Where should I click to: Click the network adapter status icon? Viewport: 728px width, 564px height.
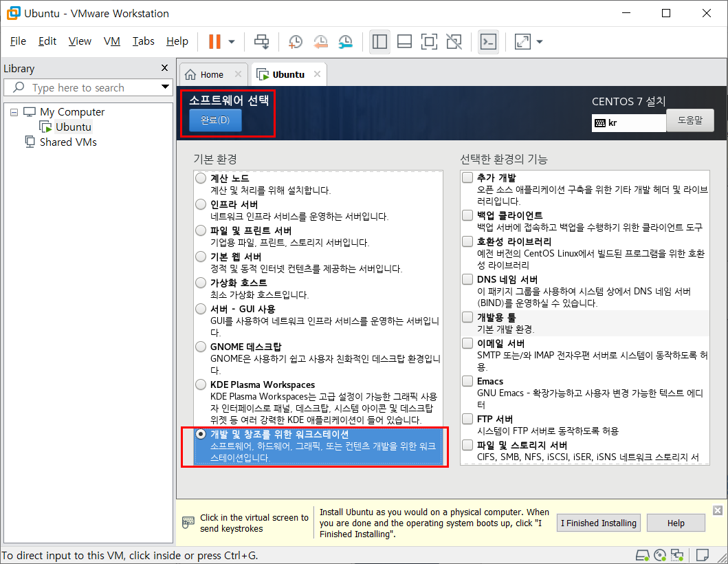tap(677, 555)
